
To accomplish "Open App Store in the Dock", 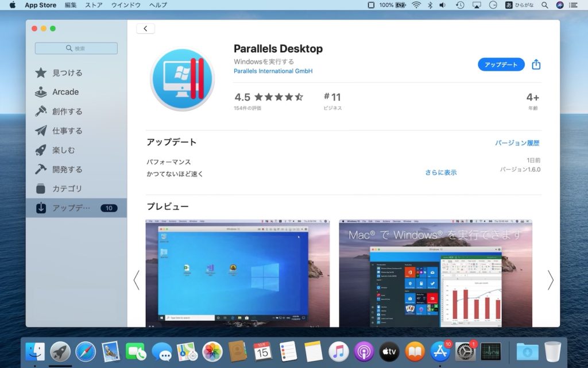I will coord(440,352).
